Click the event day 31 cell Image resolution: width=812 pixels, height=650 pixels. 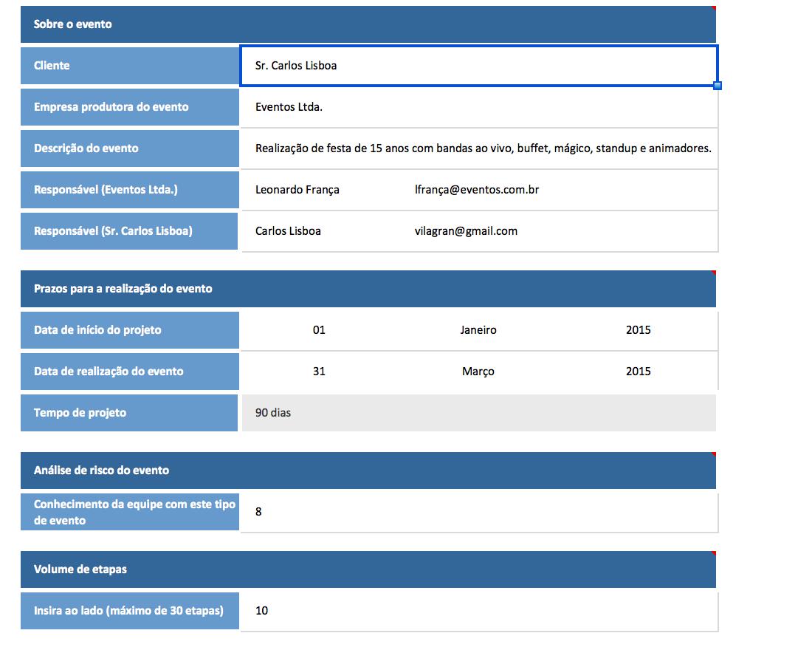(319, 372)
